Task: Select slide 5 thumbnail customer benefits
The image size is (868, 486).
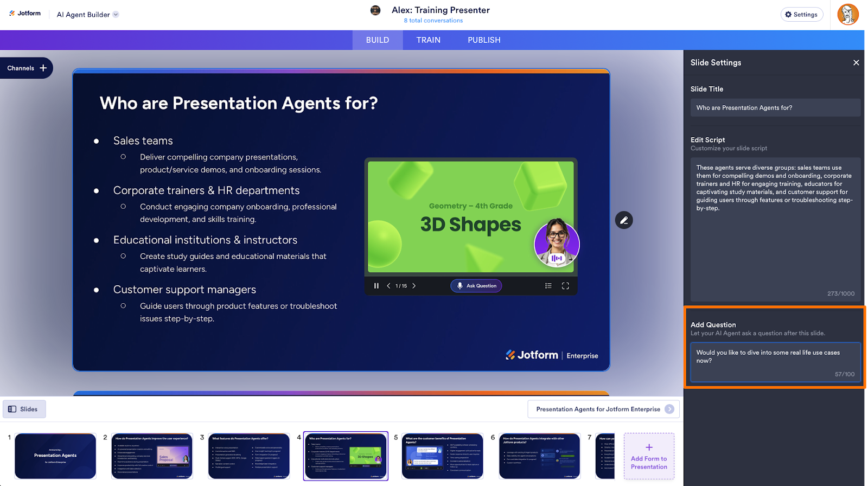Action: pyautogui.click(x=443, y=456)
